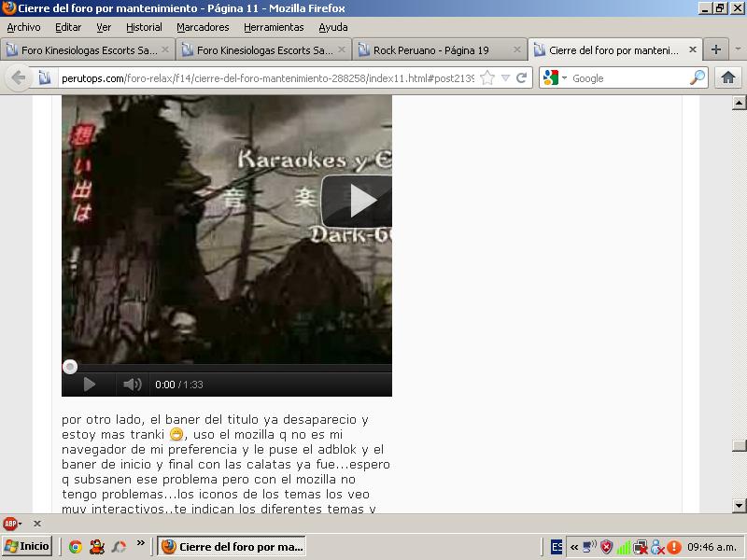
Task: Click the messenger tray icon with red X
Action: point(657,547)
